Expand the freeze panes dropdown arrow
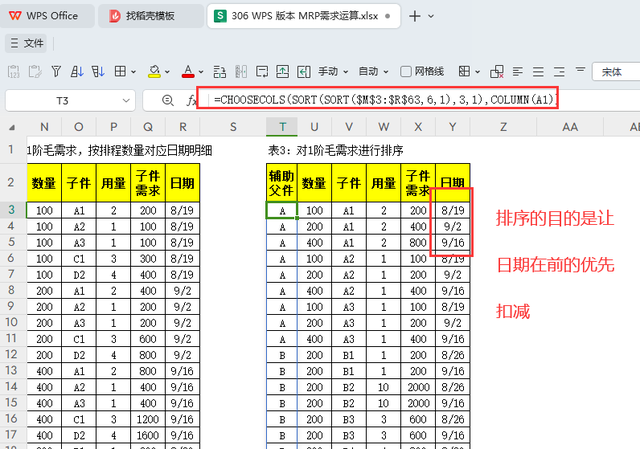 (478, 72)
